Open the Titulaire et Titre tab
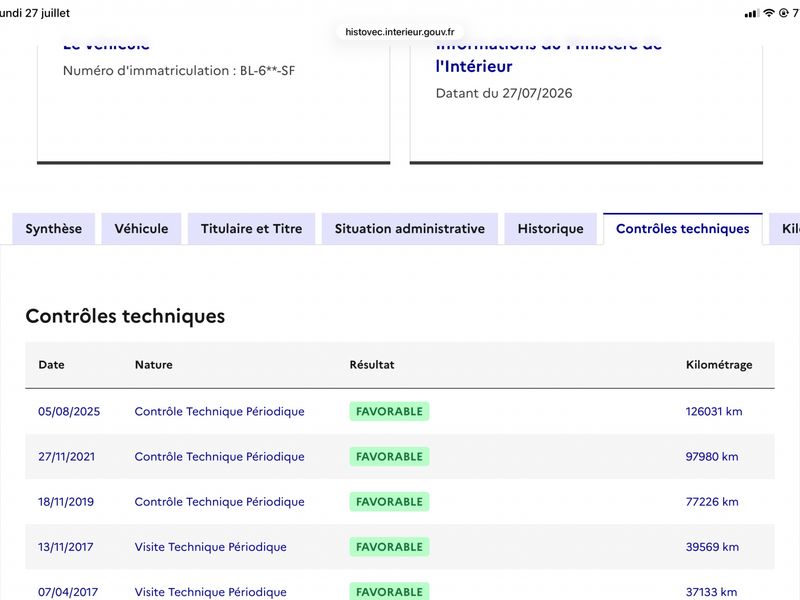Image resolution: width=800 pixels, height=600 pixels. (252, 229)
